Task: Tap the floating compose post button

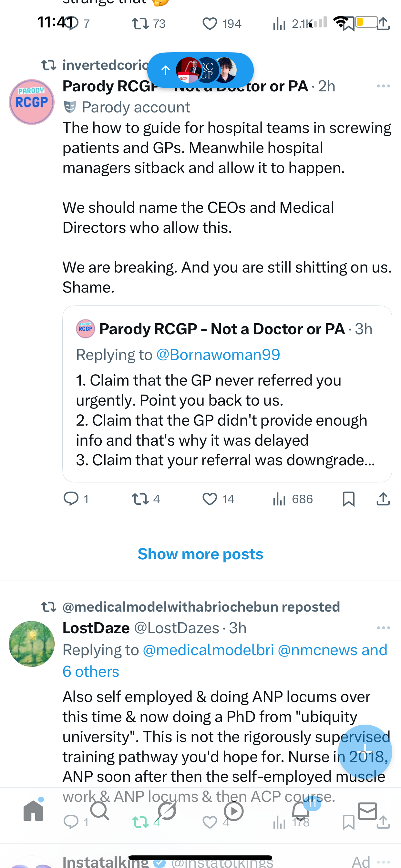Action: click(x=365, y=751)
